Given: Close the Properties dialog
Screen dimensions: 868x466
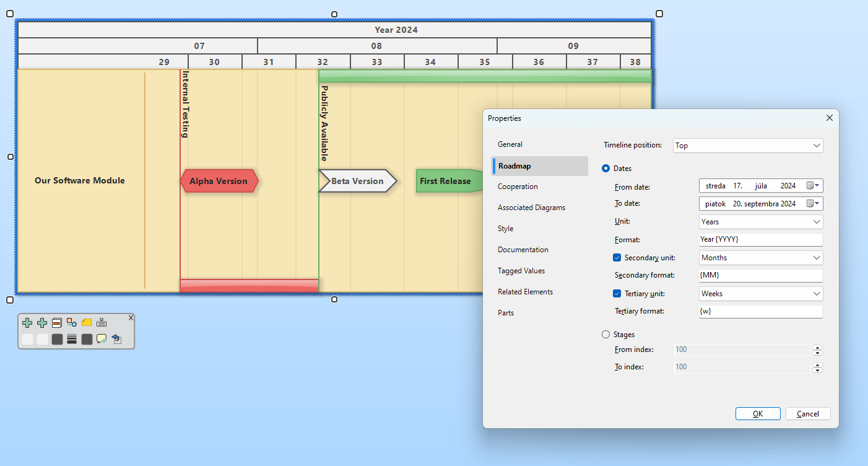Looking at the screenshot, I should click(x=830, y=118).
